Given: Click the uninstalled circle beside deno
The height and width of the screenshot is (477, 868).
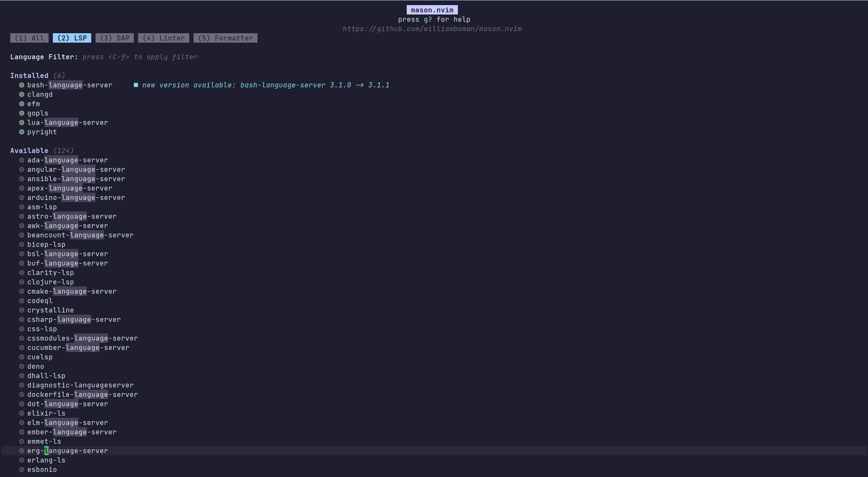Looking at the screenshot, I should coord(22,366).
